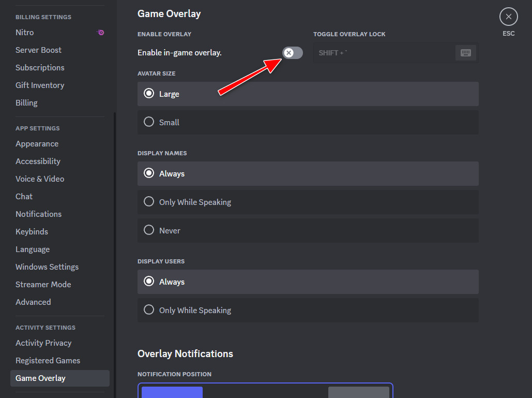Set display users to Always
The image size is (532, 398).
pyautogui.click(x=149, y=282)
